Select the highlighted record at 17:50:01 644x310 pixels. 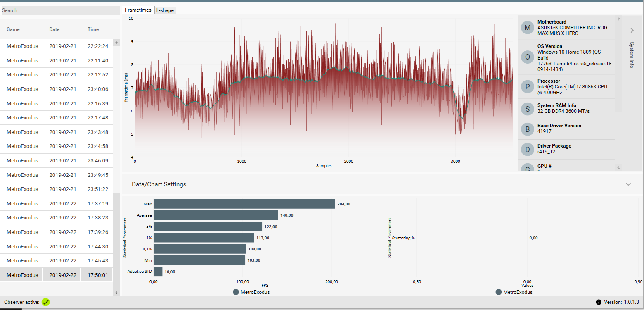[x=57, y=275]
